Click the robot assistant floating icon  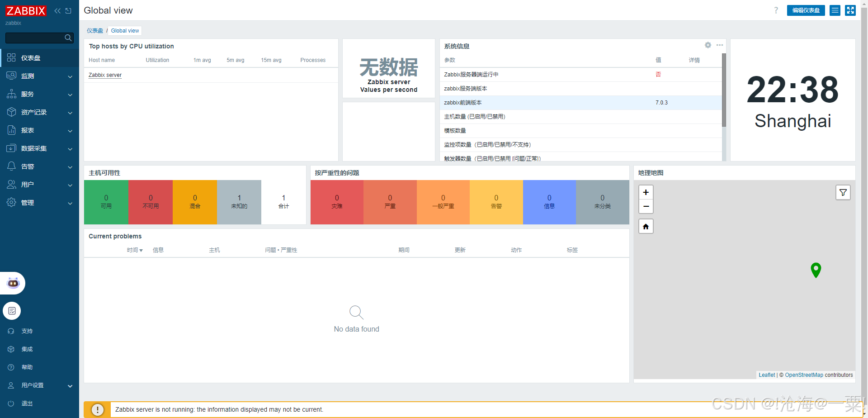point(13,283)
